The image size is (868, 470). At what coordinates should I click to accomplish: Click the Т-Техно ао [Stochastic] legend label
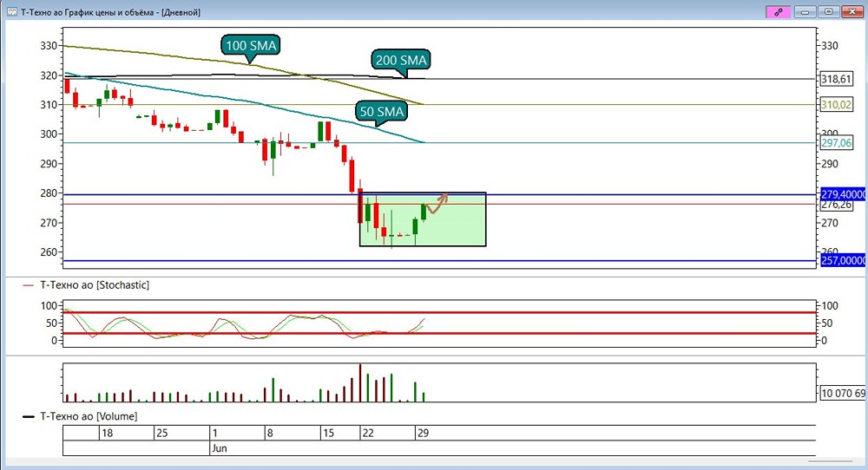(95, 284)
